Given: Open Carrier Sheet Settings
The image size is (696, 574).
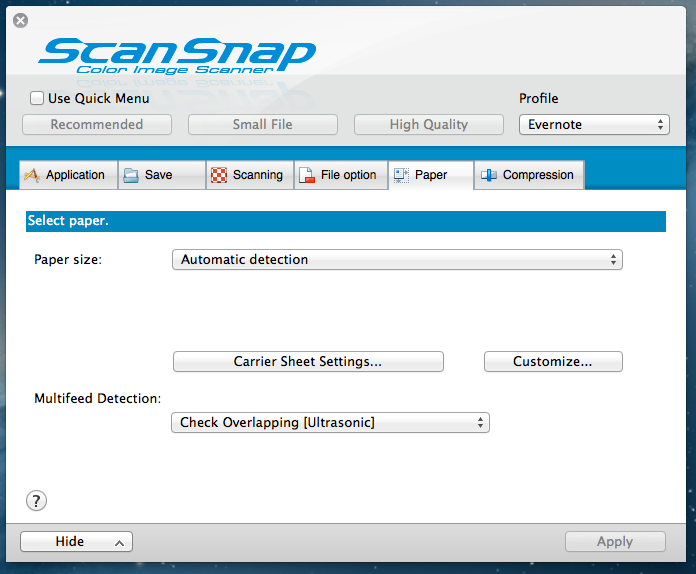Looking at the screenshot, I should [308, 362].
